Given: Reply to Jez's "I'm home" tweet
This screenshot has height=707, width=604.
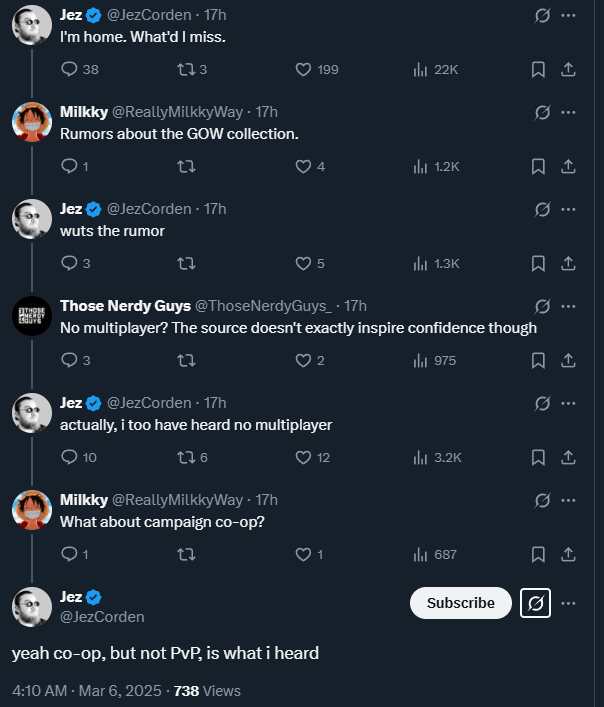Looking at the screenshot, I should click(x=69, y=69).
